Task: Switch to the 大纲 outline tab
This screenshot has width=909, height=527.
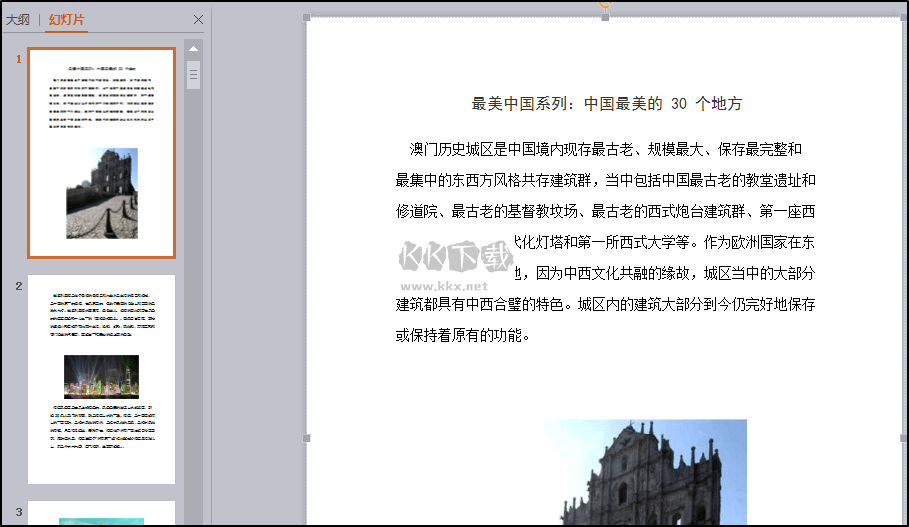Action: click(18, 19)
